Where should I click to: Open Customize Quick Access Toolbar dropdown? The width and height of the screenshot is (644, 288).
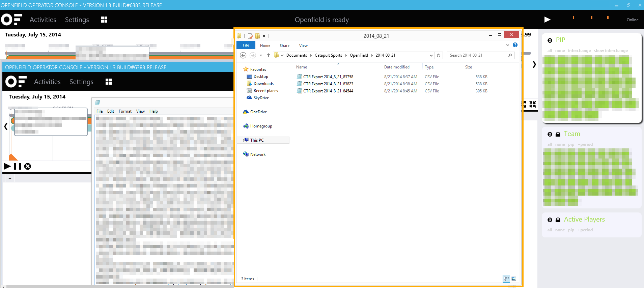(x=264, y=36)
